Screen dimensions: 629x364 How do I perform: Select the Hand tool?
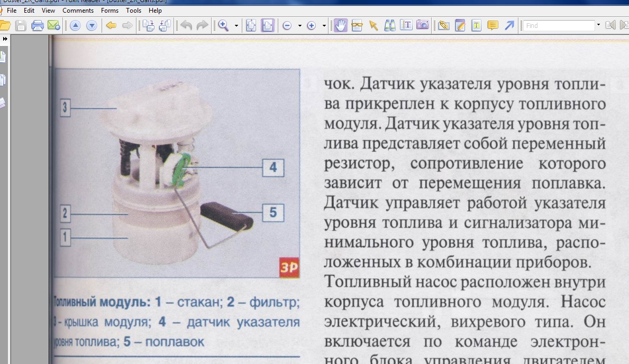click(341, 26)
